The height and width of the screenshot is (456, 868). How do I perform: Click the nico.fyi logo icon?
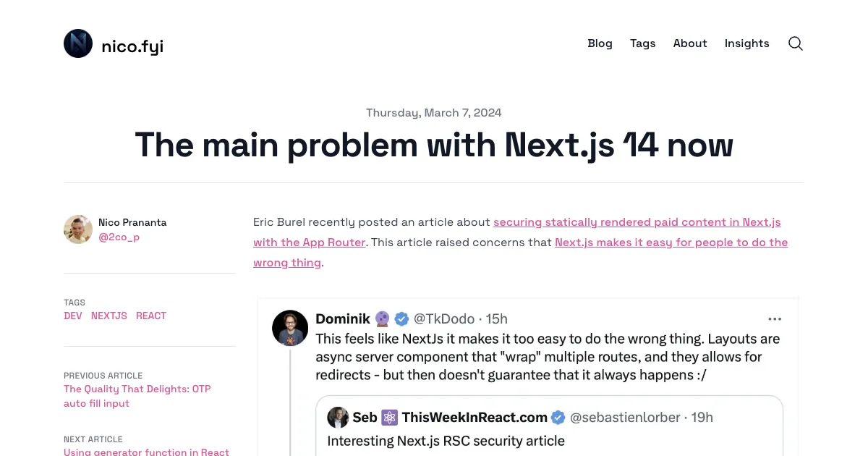pyautogui.click(x=77, y=43)
